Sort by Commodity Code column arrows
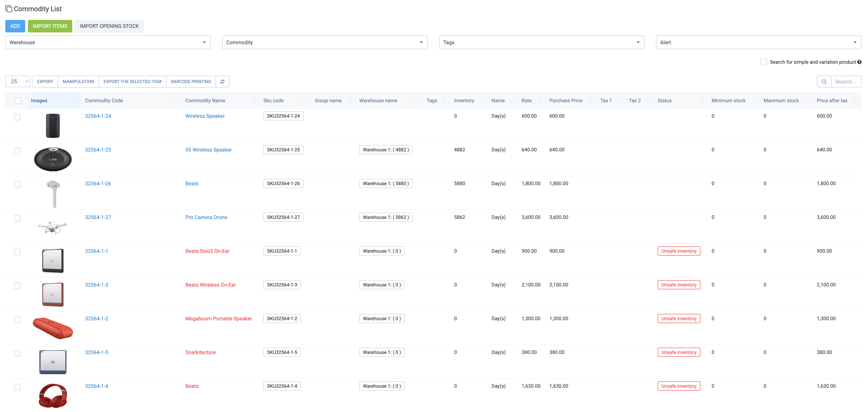The width and height of the screenshot is (868, 412). 176,101
